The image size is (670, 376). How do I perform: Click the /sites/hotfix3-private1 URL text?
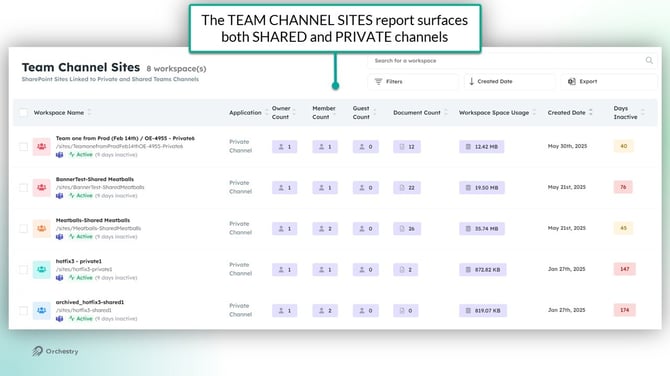tap(84, 269)
